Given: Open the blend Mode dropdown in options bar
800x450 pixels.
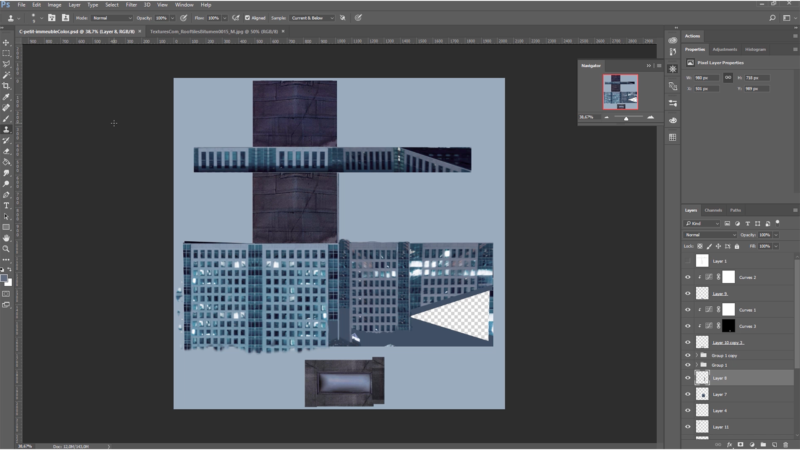Looking at the screenshot, I should tap(112, 18).
